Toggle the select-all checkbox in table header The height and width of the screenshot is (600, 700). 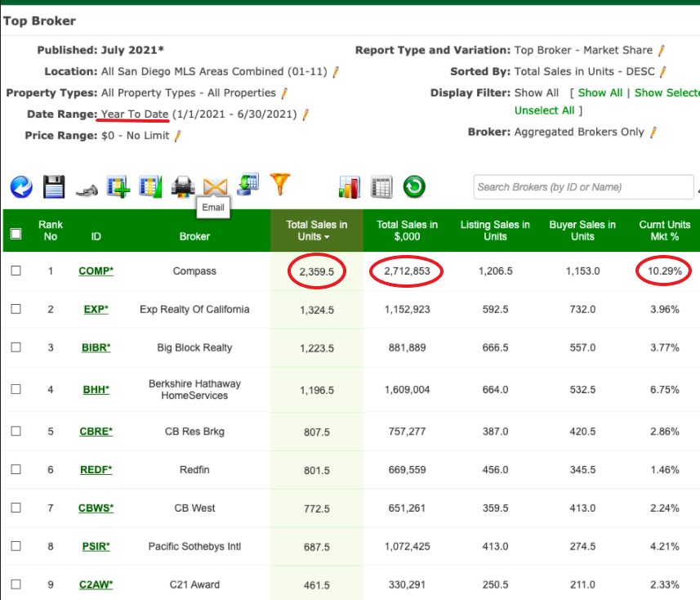pos(16,234)
